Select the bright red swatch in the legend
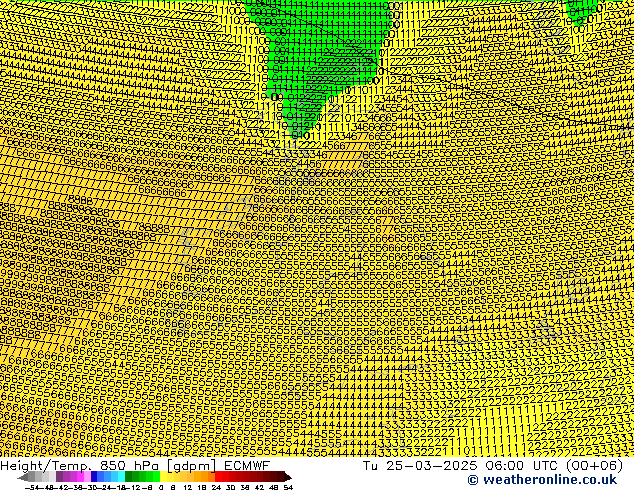The height and width of the screenshot is (490, 634). [x=218, y=477]
